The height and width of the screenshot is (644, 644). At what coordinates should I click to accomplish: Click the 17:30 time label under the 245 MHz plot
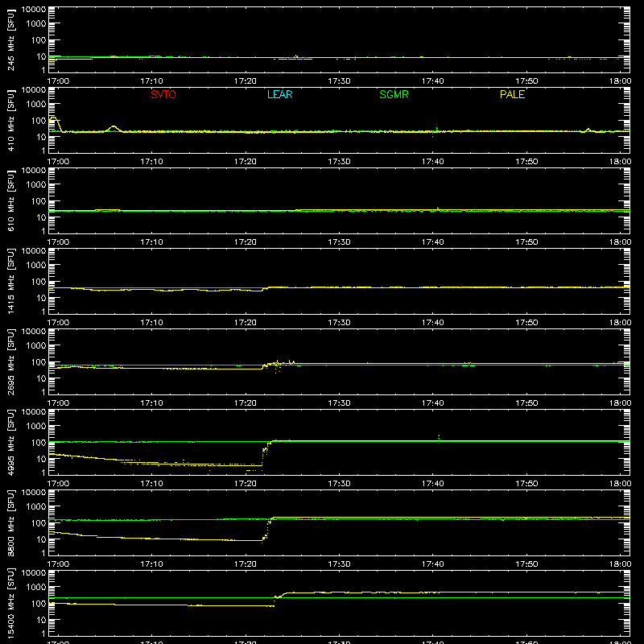(339, 81)
